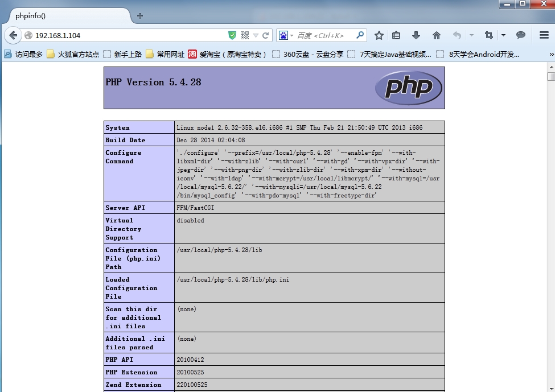This screenshot has height=392, width=555.
Task: Open the Firefox hamburger menu
Action: (x=544, y=35)
